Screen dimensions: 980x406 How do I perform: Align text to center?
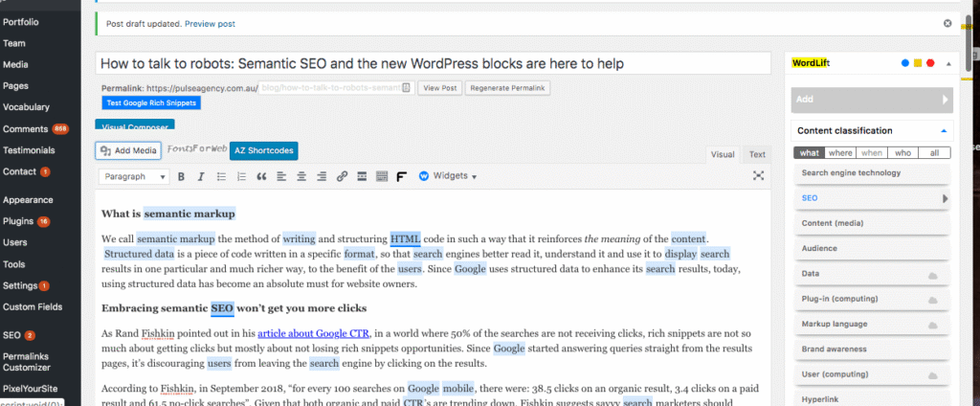coord(301,176)
